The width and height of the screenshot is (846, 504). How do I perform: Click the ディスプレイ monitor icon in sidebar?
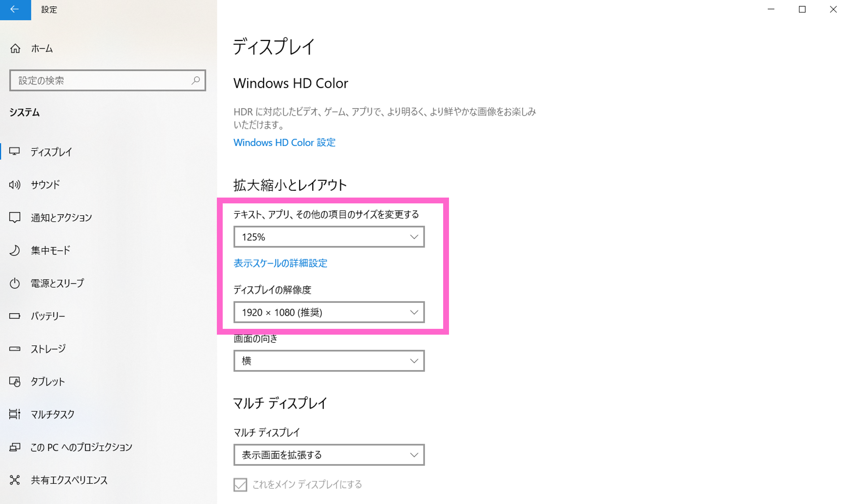point(15,152)
